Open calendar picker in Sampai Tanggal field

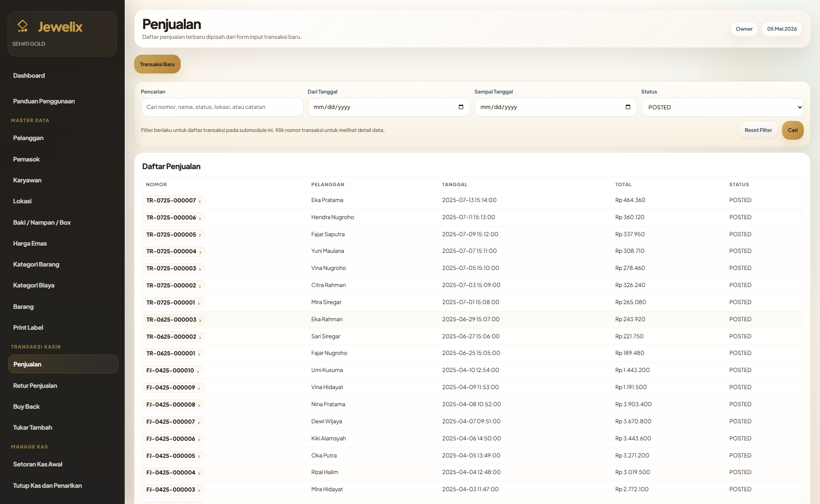[628, 107]
